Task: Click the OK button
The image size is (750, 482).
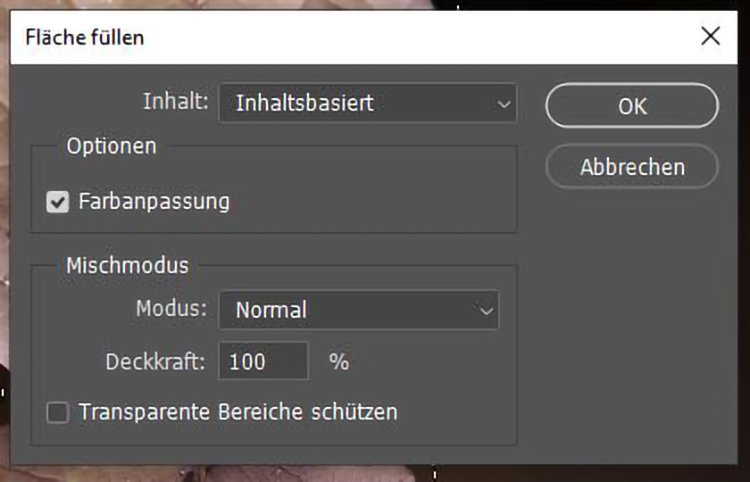Action: pyautogui.click(x=632, y=106)
